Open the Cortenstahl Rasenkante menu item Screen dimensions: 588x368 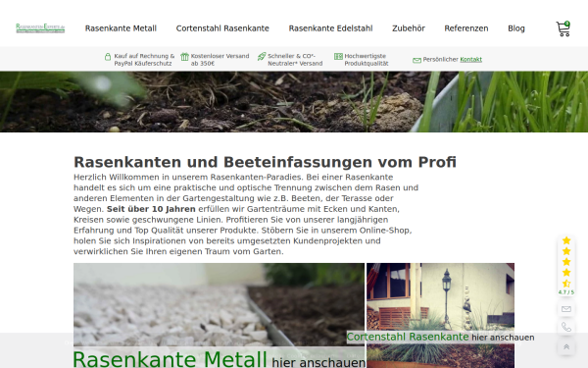[x=222, y=28]
